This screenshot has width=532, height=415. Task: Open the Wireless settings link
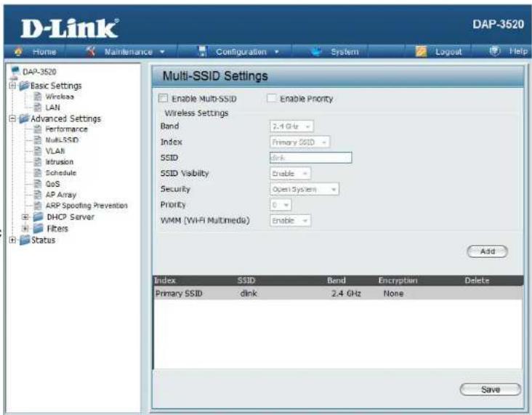pos(60,97)
